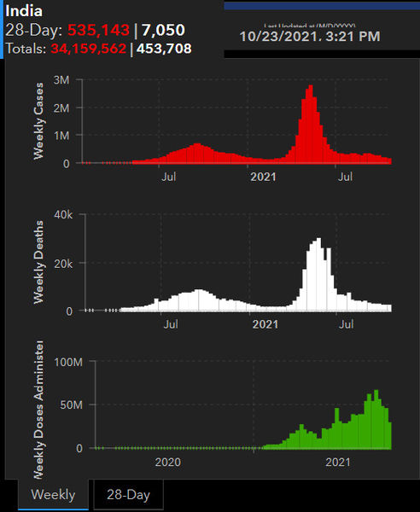Click the 2021 label under doses chart
Viewport: 420px width, 512px height.
click(338, 462)
